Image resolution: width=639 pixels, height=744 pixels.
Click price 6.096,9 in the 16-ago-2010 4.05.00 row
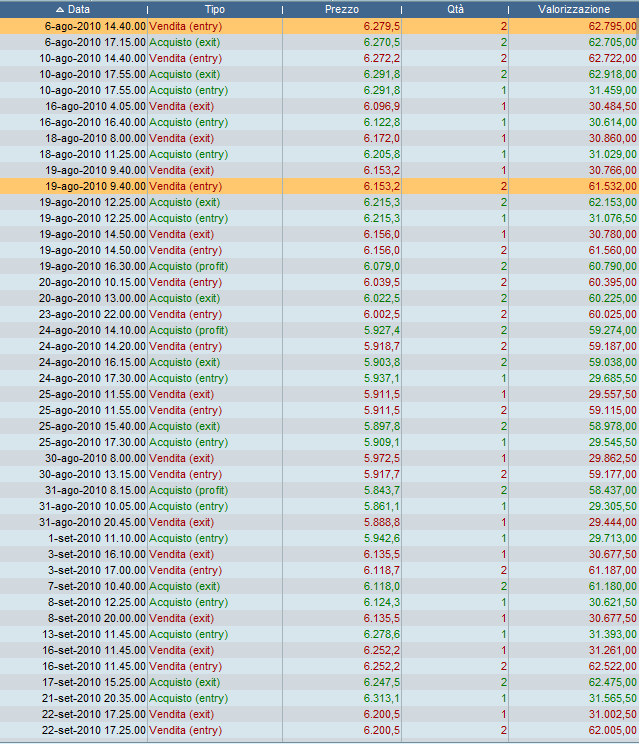click(x=382, y=106)
